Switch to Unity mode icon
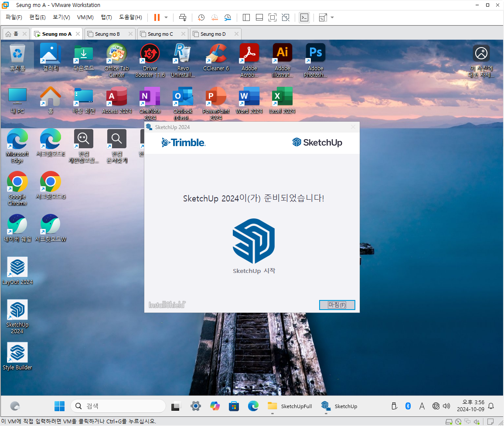Screen dimensions: 504x426 (x=286, y=17)
